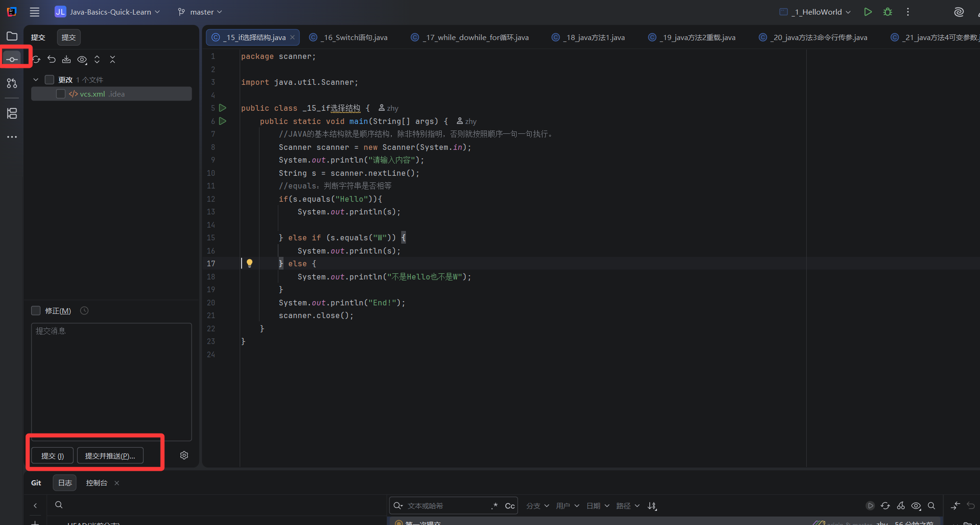Click the commit options gear icon
Viewport: 980px width, 525px height.
[x=184, y=455]
